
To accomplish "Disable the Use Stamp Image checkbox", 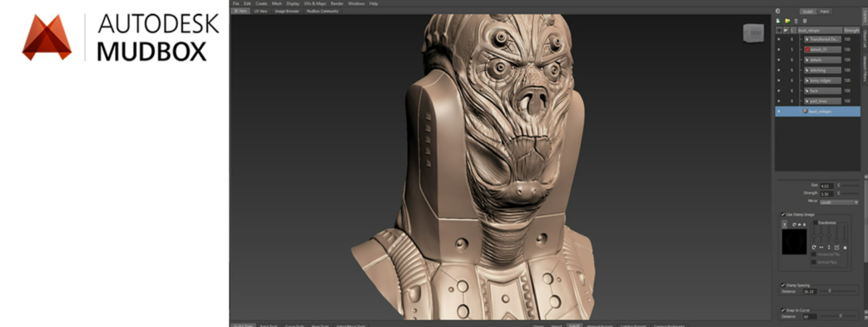I will (x=783, y=214).
